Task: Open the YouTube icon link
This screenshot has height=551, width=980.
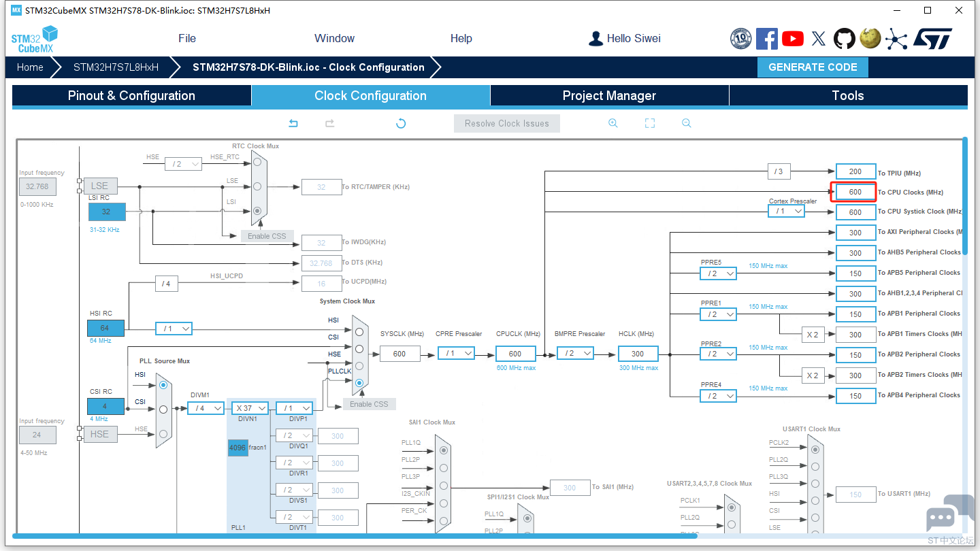Action: (793, 39)
